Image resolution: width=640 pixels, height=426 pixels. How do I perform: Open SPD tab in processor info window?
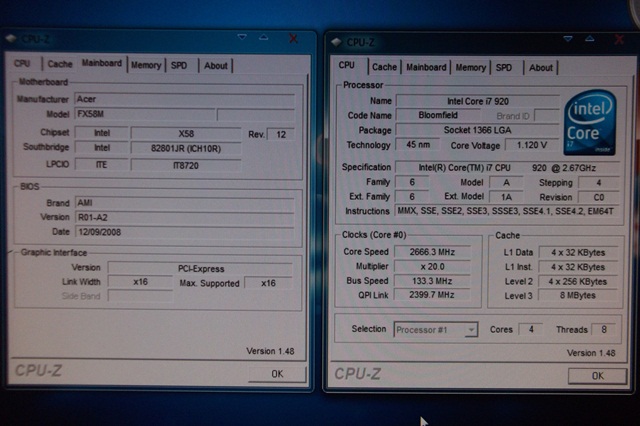coord(504,68)
